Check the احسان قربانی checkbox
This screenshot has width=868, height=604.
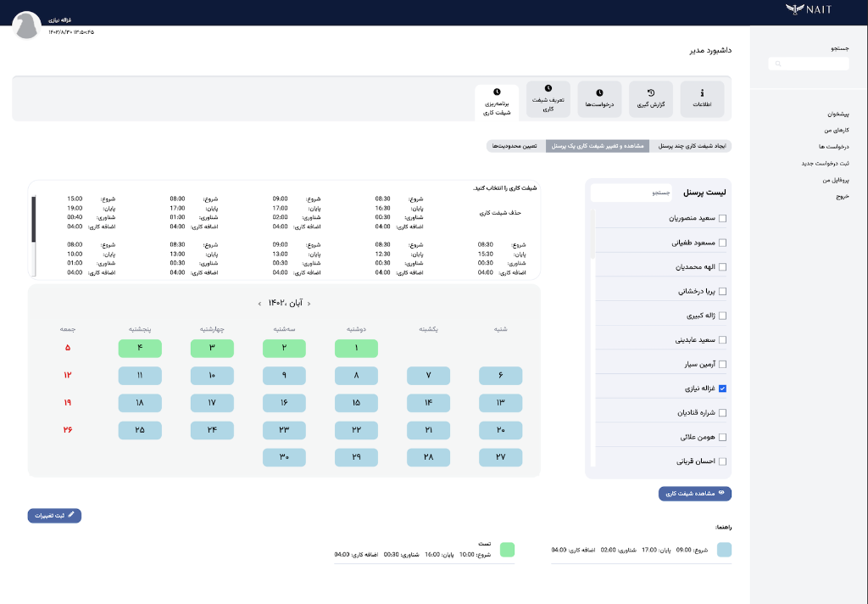pyautogui.click(x=722, y=461)
